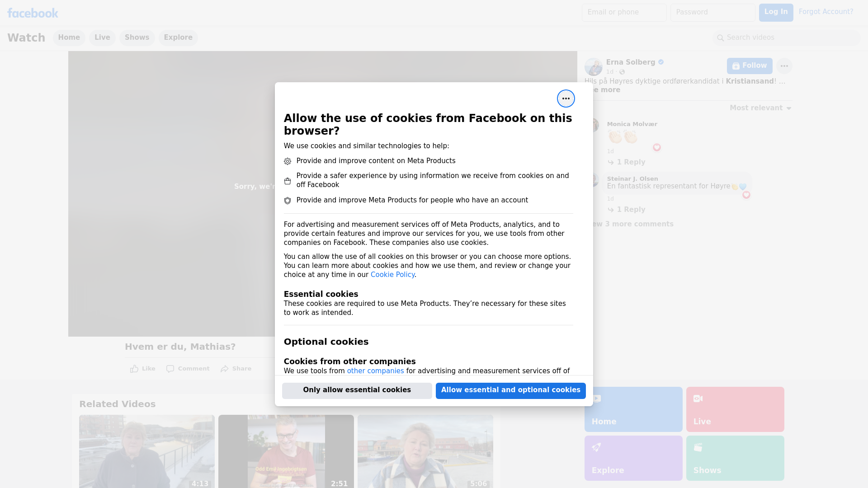Select the Shows tab in Watch navigation
The height and width of the screenshot is (488, 868).
[137, 38]
